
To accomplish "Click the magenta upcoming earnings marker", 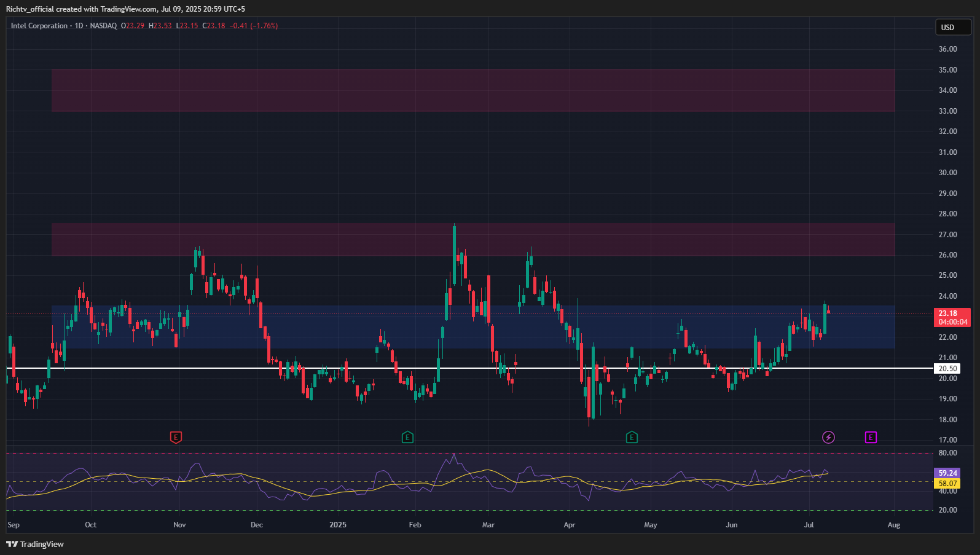I will click(871, 438).
